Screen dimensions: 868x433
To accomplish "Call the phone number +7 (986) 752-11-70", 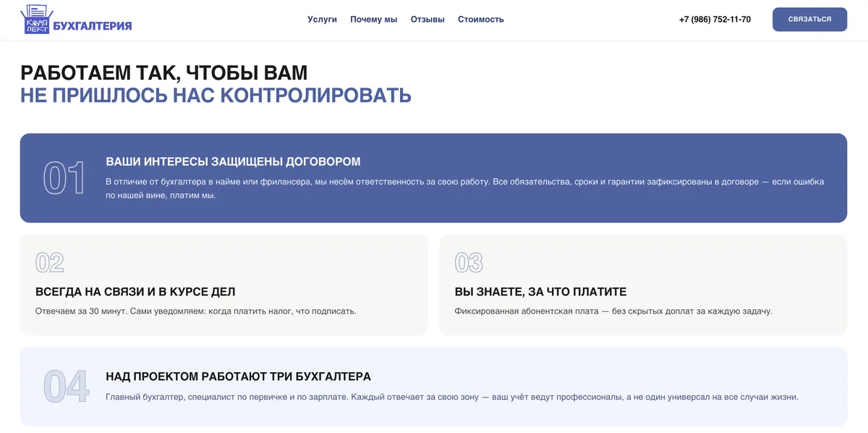I will click(715, 20).
